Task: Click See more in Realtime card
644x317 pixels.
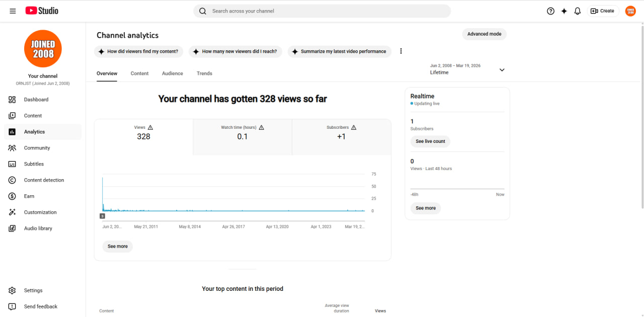Action: pyautogui.click(x=426, y=208)
